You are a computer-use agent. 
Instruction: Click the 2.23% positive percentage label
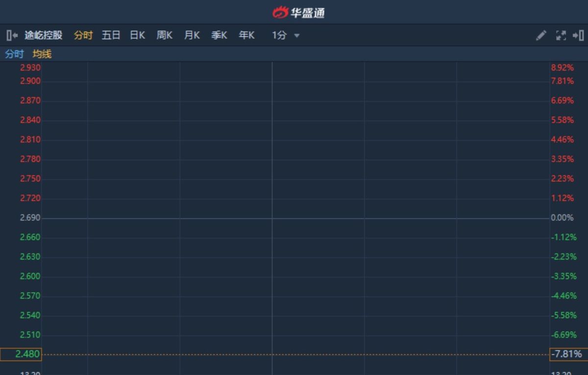point(562,179)
